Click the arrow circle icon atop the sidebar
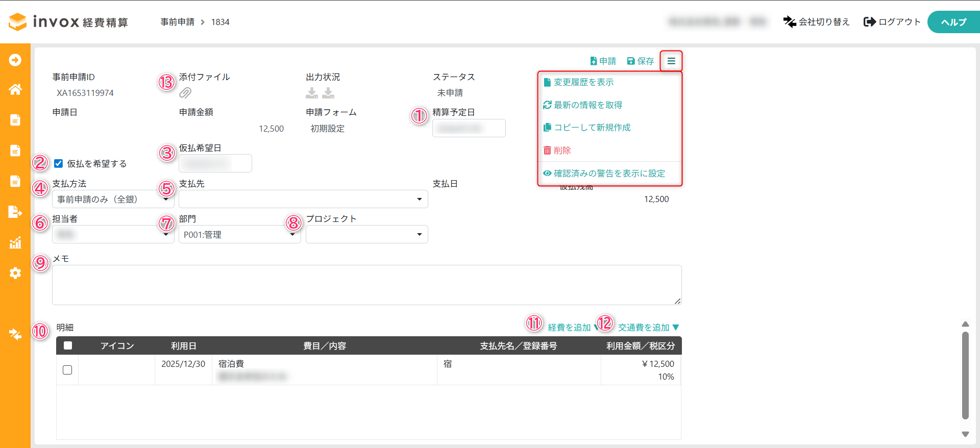The width and height of the screenshot is (980, 448). coord(15,60)
